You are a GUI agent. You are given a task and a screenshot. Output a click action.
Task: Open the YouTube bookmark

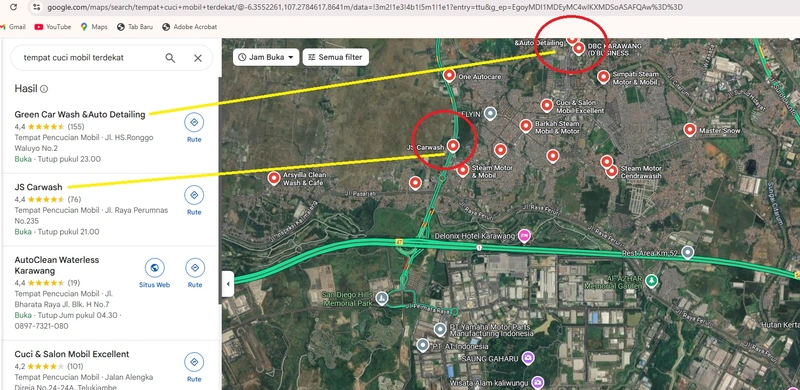pos(53,27)
